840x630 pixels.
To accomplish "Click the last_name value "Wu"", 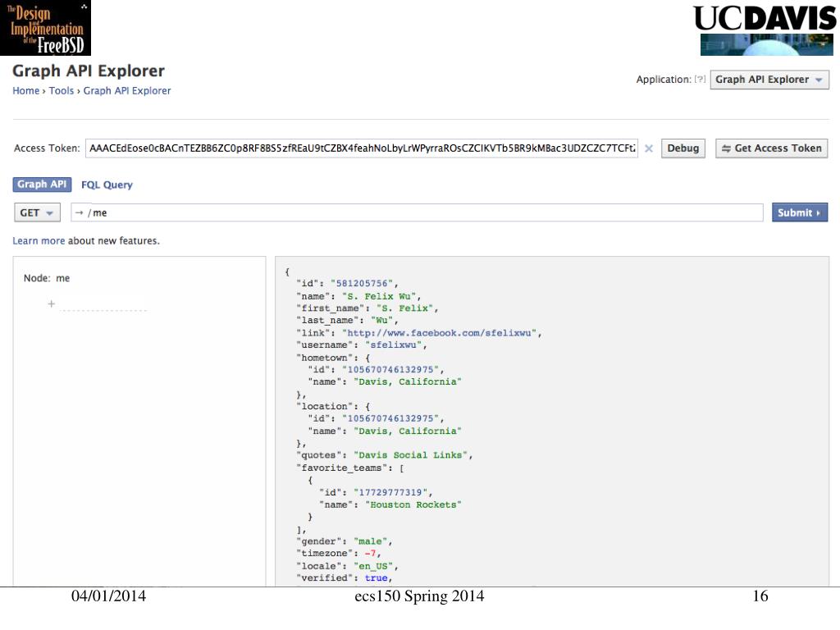I will point(381,321).
